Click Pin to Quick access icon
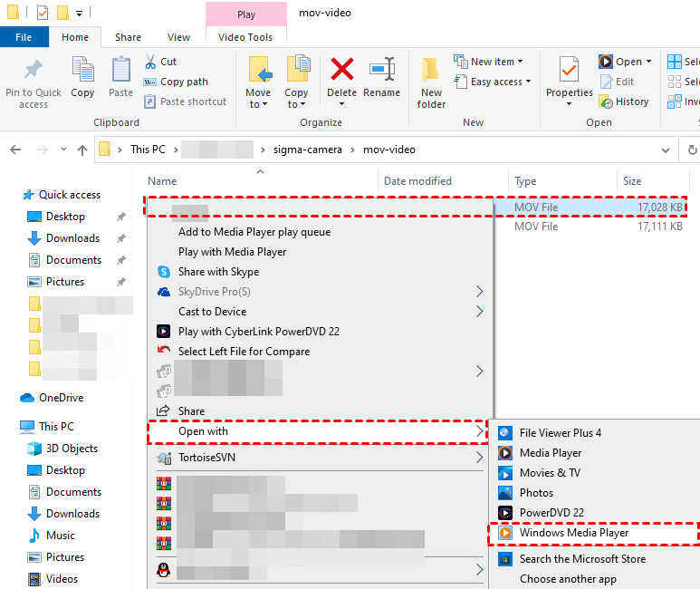700x589 pixels. point(33,70)
